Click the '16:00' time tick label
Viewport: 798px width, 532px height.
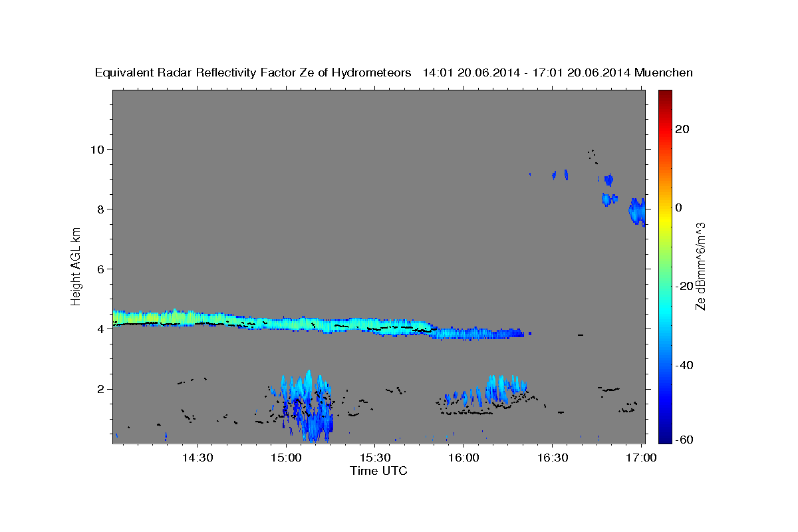(464, 458)
